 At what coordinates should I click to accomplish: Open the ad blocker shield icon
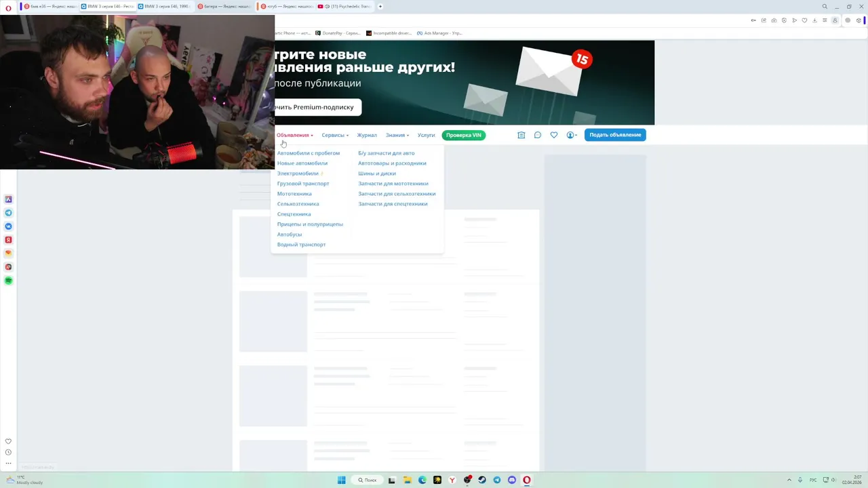click(784, 20)
